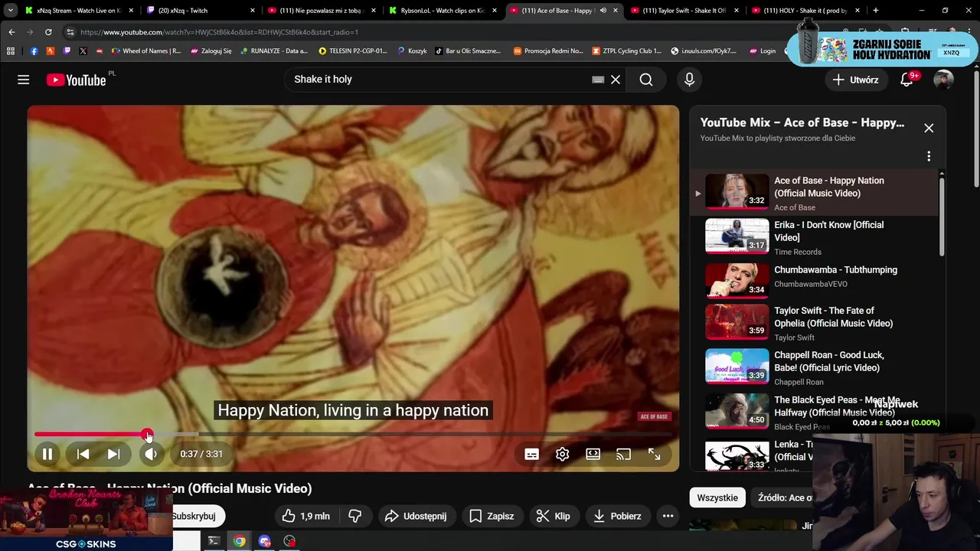Switch to Taylor Swift - Shake It Off tab
The height and width of the screenshot is (551, 980).
pos(684,11)
